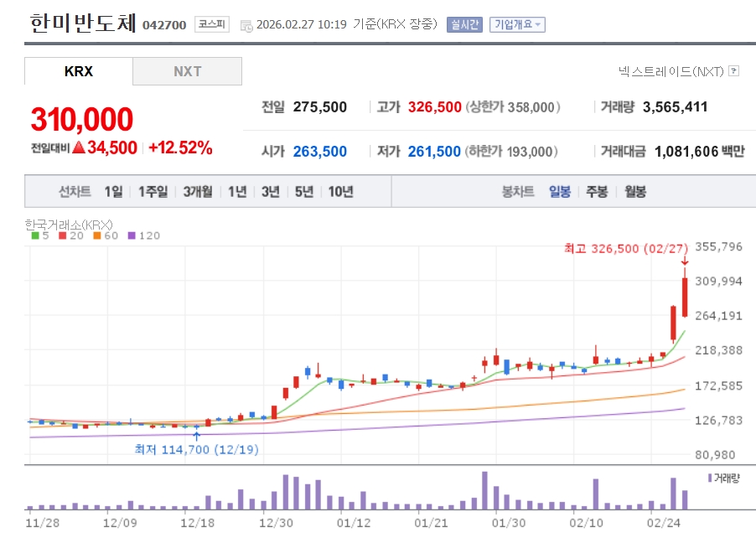The height and width of the screenshot is (548, 756).
Task: Click the red up-triangle price change icon
Action: pos(78,147)
